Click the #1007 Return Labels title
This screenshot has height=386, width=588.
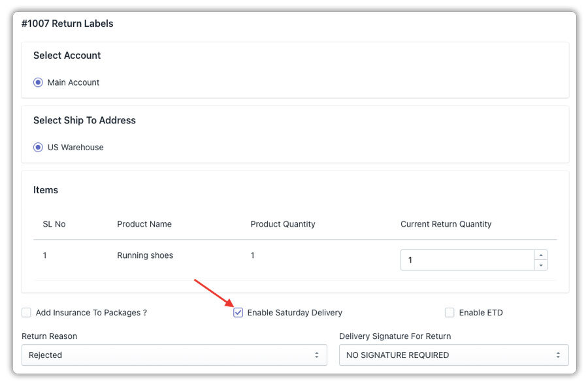(67, 24)
